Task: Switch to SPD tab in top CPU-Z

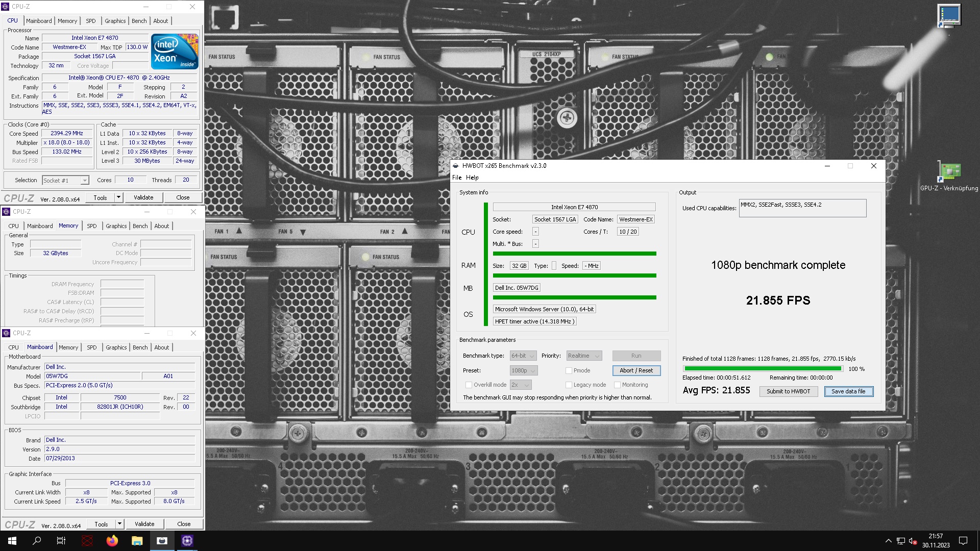Action: click(x=91, y=21)
